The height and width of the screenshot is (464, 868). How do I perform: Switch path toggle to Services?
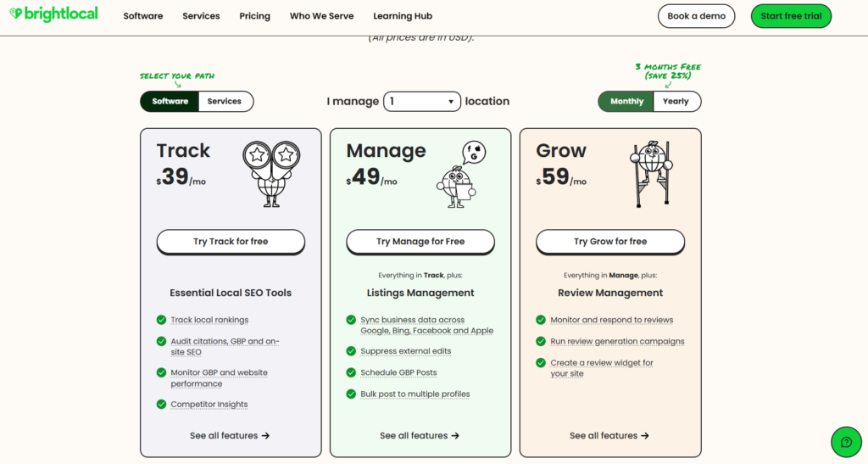(x=225, y=101)
